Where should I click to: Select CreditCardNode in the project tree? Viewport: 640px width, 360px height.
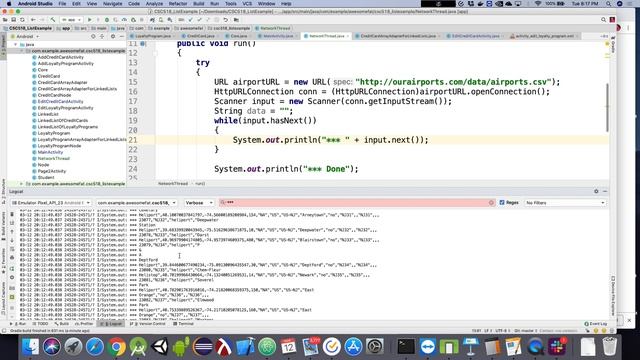click(x=54, y=95)
